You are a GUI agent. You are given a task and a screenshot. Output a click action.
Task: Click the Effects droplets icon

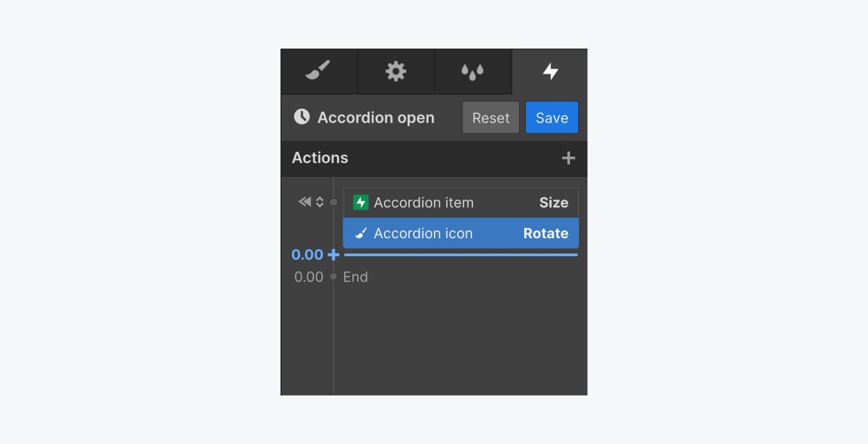(x=473, y=71)
